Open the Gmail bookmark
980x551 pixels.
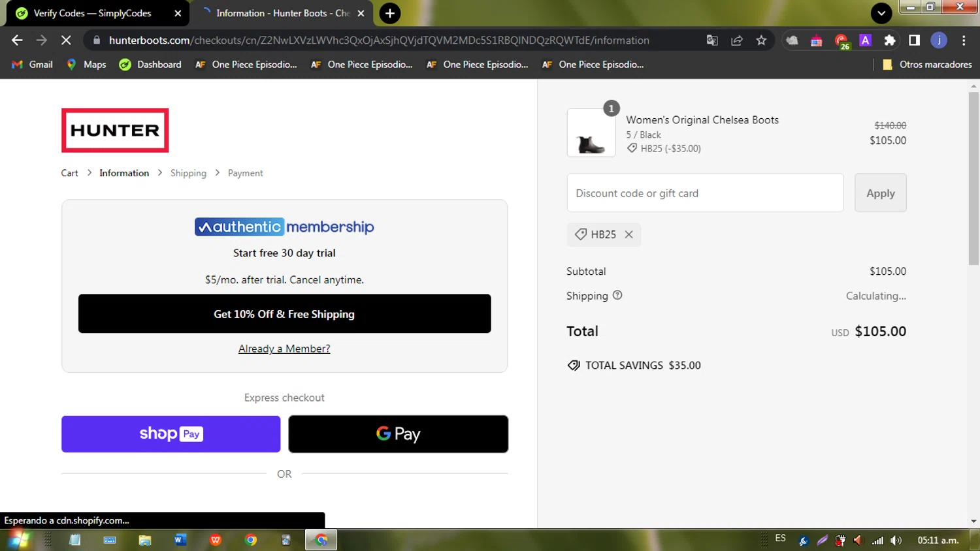click(x=33, y=65)
